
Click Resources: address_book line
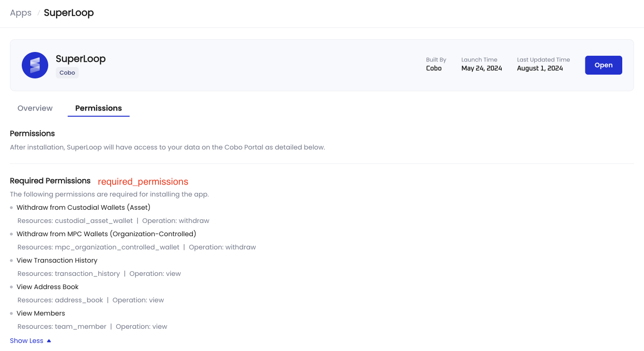pos(91,300)
